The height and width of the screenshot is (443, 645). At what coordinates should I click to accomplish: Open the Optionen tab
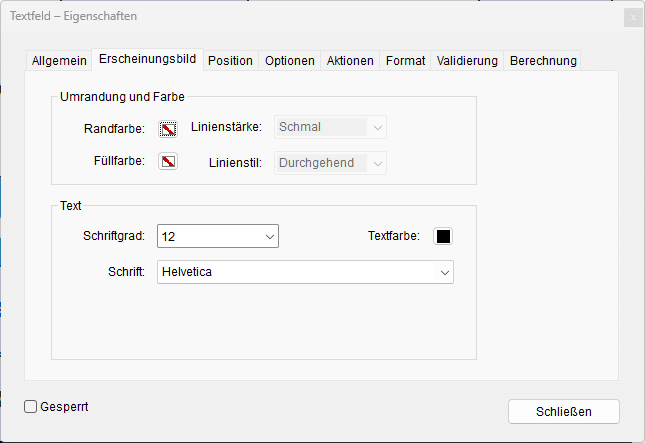290,61
